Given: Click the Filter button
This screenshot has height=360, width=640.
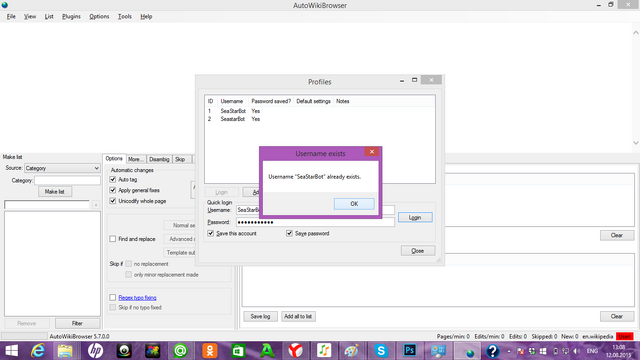Looking at the screenshot, I should [77, 323].
